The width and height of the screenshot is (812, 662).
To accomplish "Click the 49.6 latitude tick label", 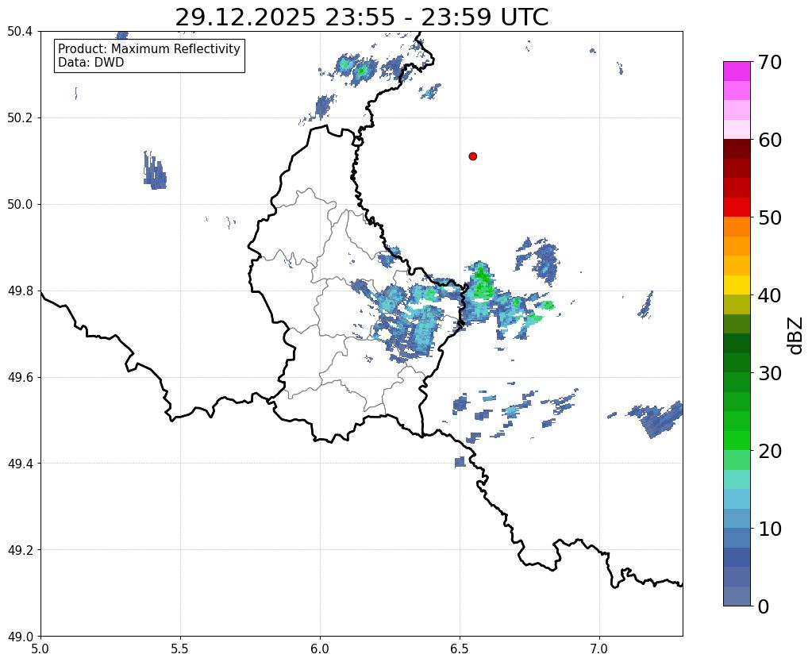I will pos(20,378).
